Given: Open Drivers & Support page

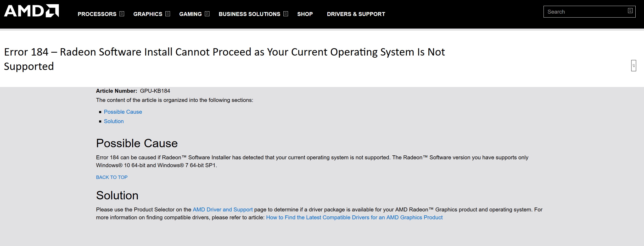Looking at the screenshot, I should point(356,14).
